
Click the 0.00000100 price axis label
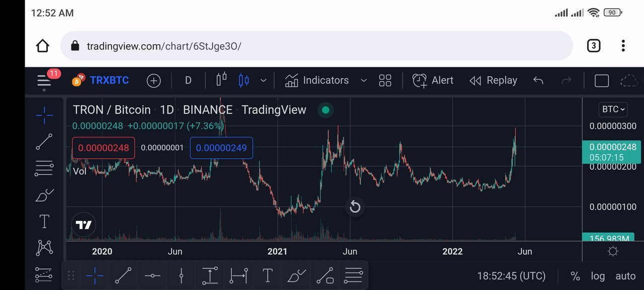click(x=613, y=207)
